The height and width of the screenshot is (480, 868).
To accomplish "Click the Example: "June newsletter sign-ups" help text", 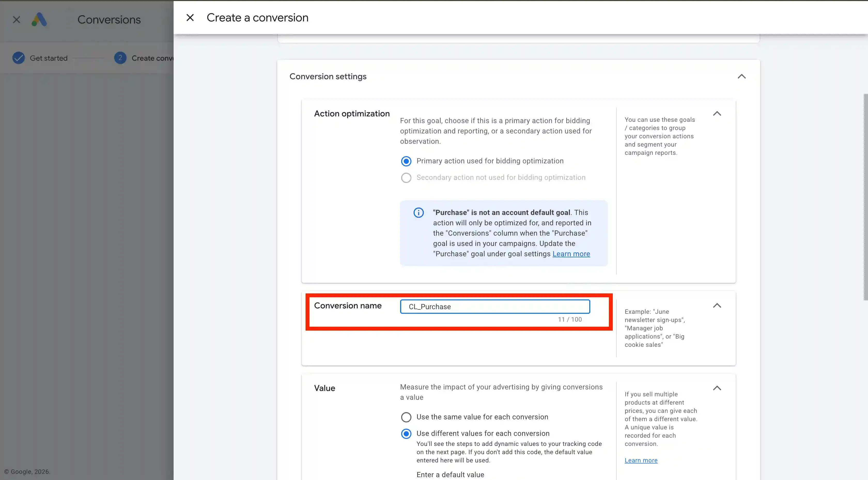I will (x=655, y=328).
